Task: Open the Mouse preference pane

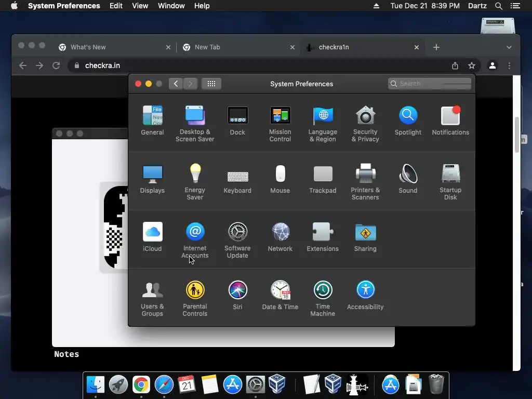Action: coord(280,179)
